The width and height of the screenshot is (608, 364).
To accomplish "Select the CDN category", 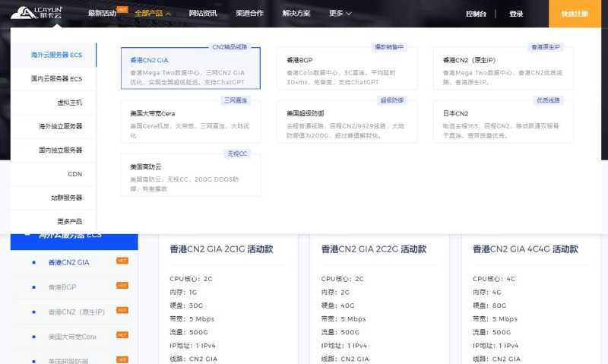I will (53, 174).
